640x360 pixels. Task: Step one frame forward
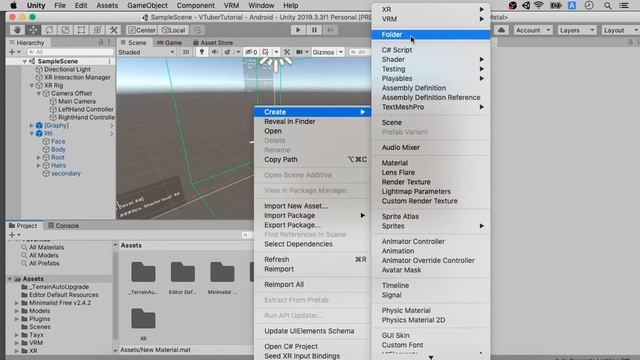pos(330,30)
